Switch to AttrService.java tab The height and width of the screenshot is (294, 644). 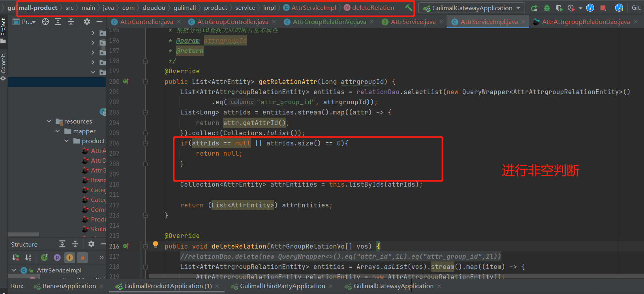point(413,22)
